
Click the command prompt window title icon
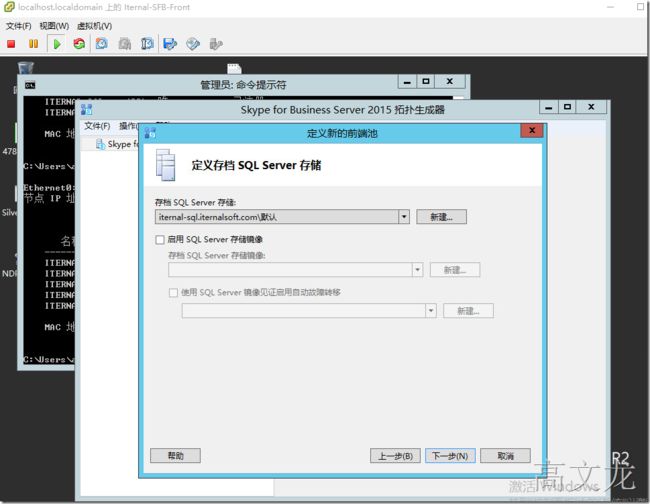(x=30, y=85)
